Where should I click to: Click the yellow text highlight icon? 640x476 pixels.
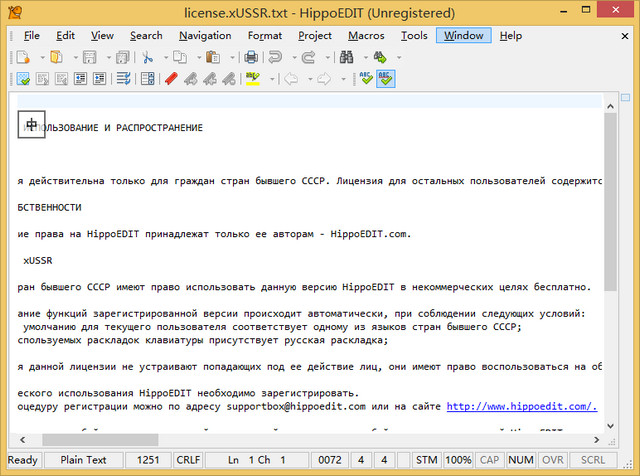click(253, 79)
